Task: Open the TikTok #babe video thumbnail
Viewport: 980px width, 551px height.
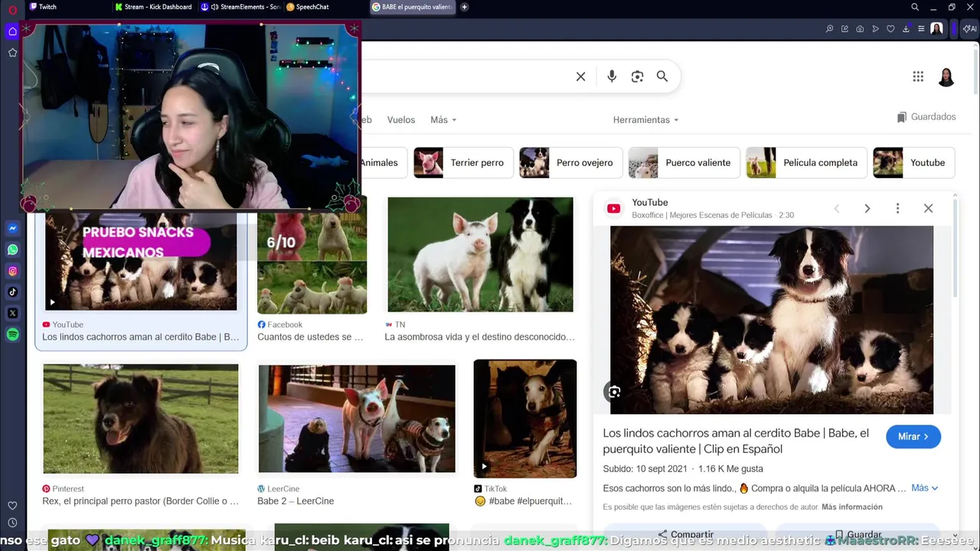Action: (x=525, y=419)
